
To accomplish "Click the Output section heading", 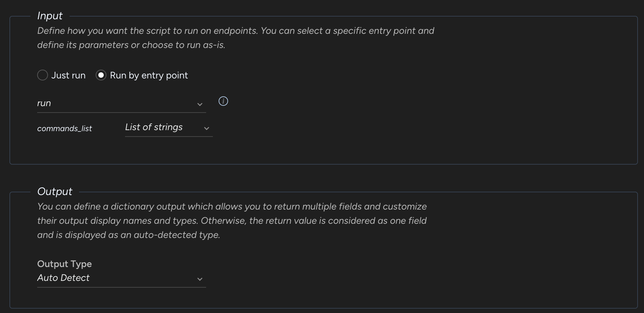I will tap(55, 192).
